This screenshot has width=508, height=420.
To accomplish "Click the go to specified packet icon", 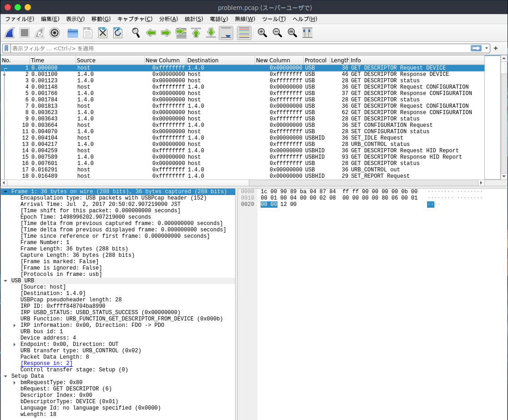I will point(181,33).
